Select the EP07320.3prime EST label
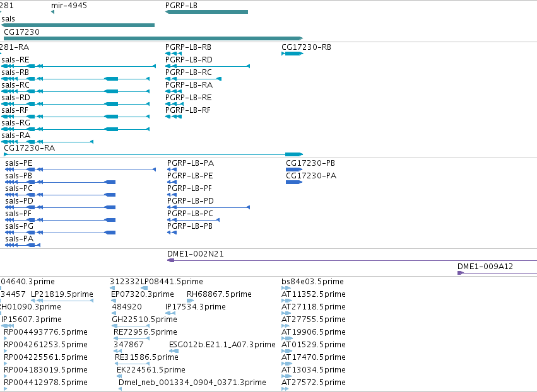Screen dimensions: 537x392 coord(143,294)
